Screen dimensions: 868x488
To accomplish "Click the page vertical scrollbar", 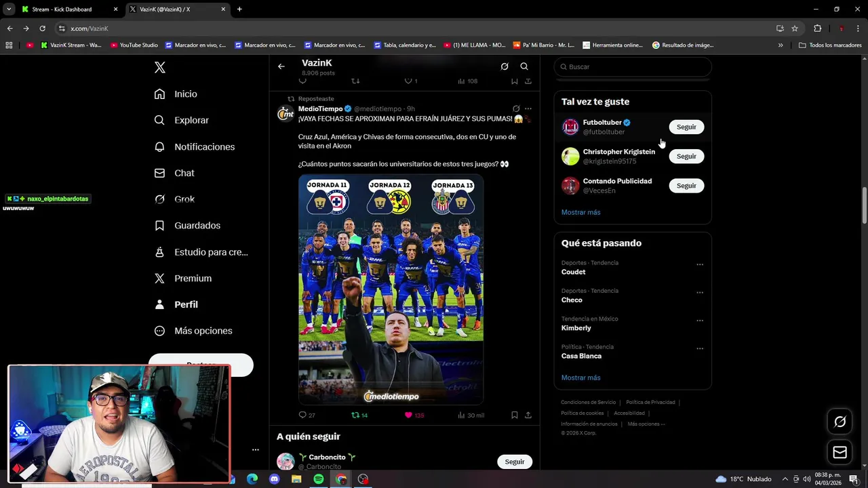I will point(864,205).
